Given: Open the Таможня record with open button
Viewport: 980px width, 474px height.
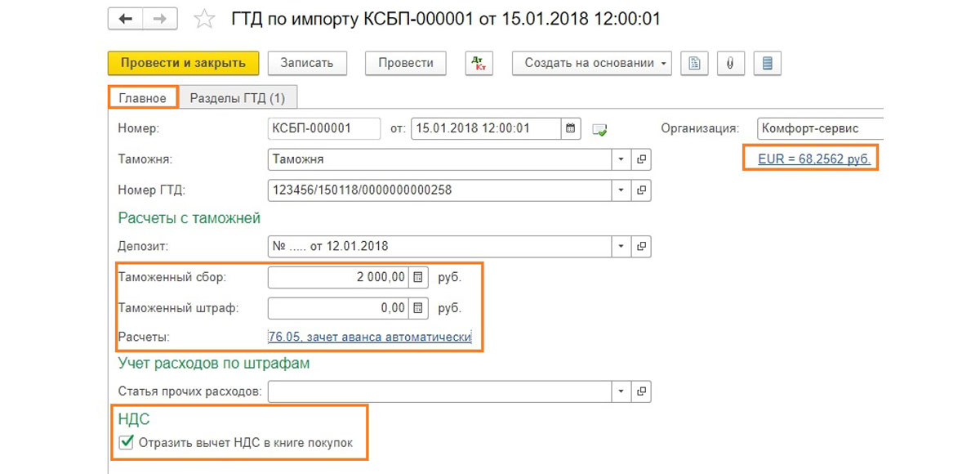Looking at the screenshot, I should pos(641,159).
